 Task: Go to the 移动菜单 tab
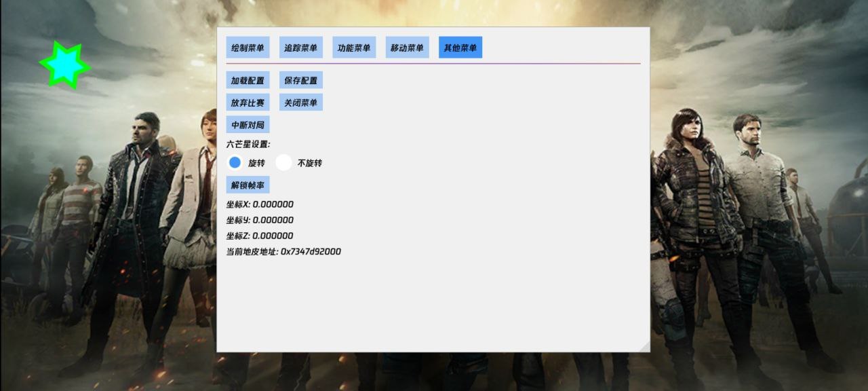(x=407, y=48)
